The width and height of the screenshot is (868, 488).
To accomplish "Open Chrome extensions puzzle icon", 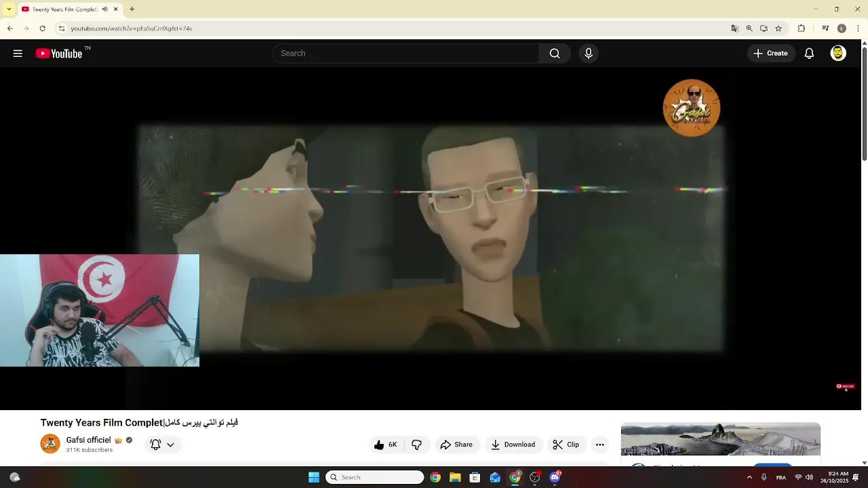I will (802, 28).
